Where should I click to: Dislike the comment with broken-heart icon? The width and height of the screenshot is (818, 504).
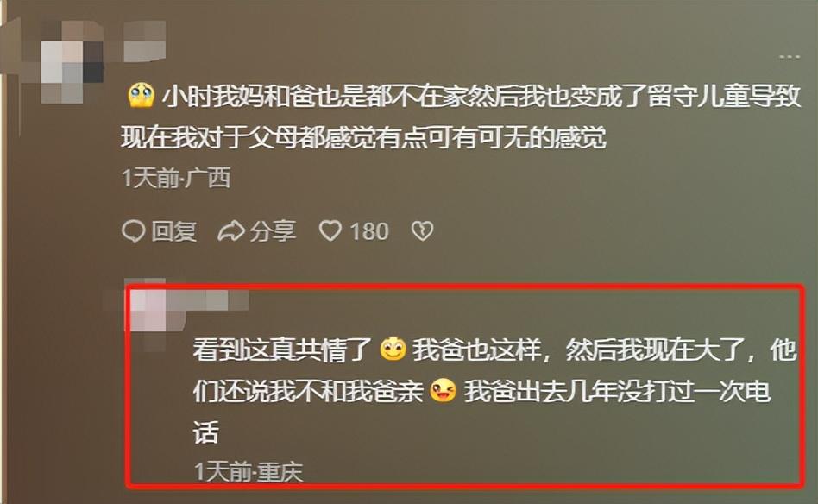coord(422,230)
